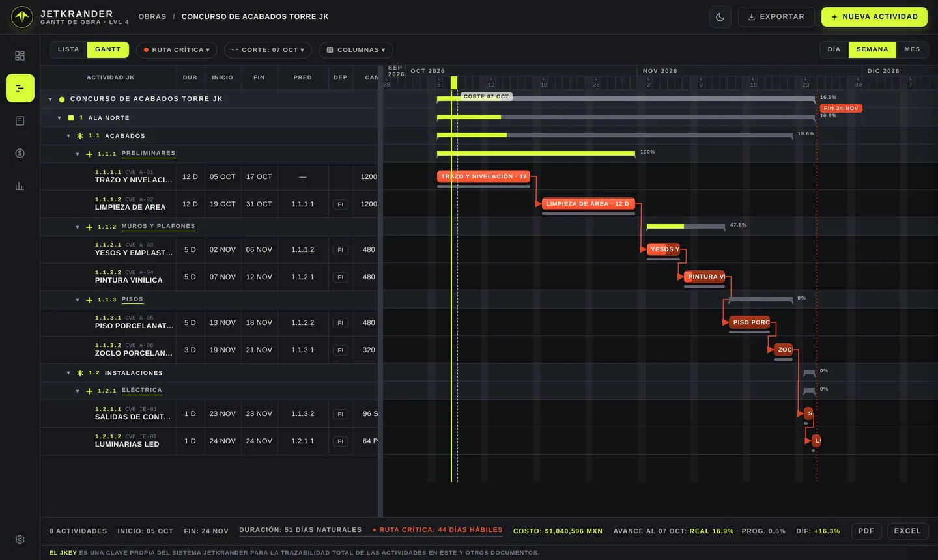Collapse the 1.1.3 Pisos group
The width and height of the screenshot is (938, 560).
(x=78, y=300)
